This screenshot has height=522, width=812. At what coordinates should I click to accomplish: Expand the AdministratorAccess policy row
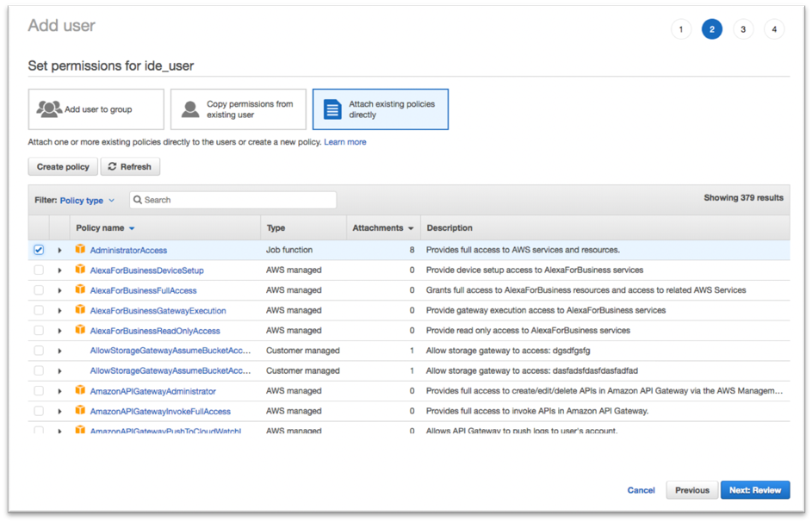59,250
